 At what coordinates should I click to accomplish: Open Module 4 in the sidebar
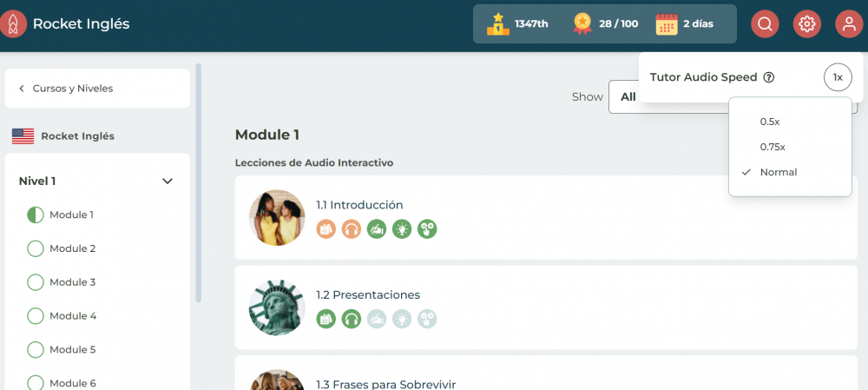tap(73, 316)
